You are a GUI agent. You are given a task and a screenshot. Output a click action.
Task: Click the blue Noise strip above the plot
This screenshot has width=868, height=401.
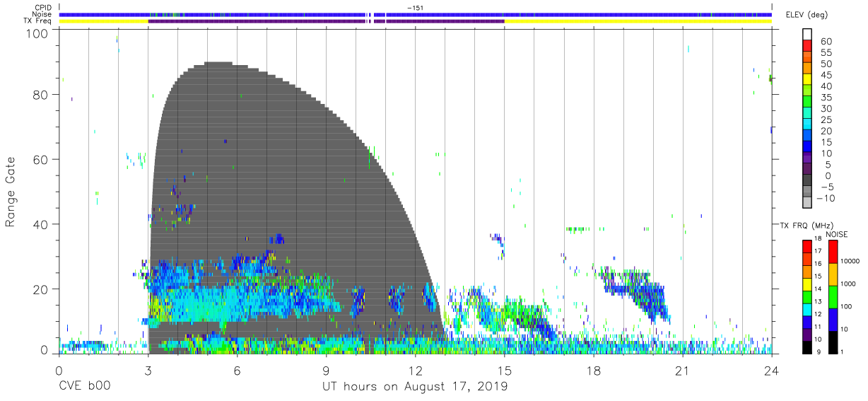415,14
